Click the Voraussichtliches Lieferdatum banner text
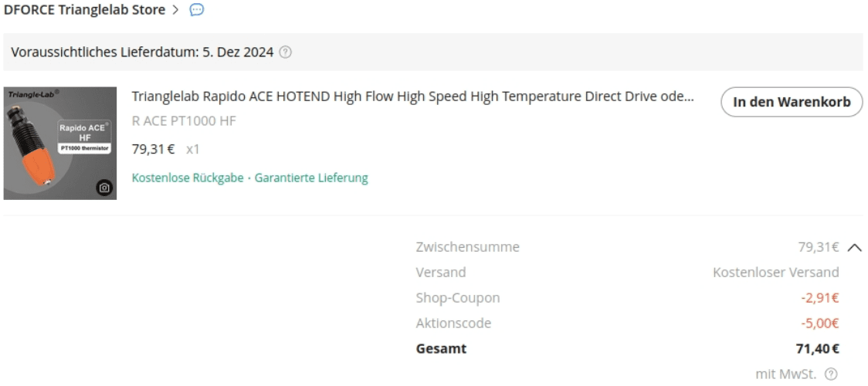Image resolution: width=868 pixels, height=386 pixels. coord(143,52)
